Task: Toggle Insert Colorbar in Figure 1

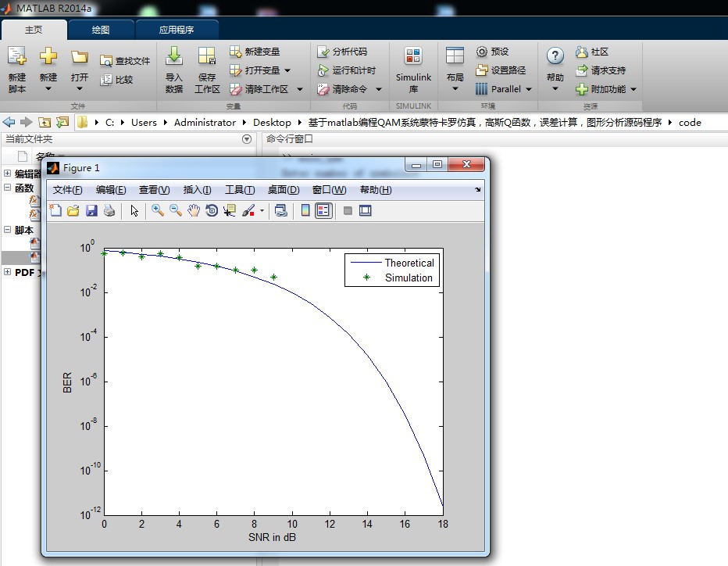Action: (305, 210)
